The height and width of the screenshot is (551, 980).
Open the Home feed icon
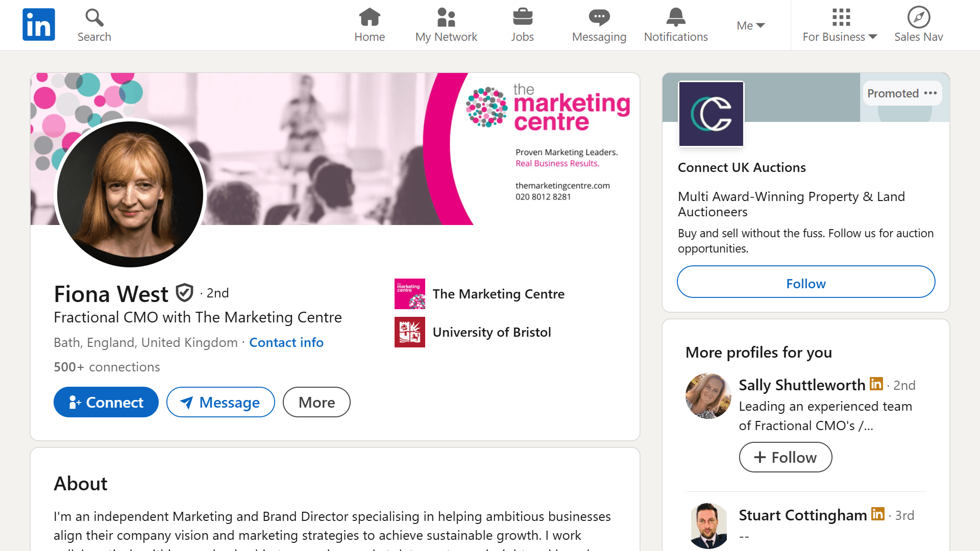point(369,17)
